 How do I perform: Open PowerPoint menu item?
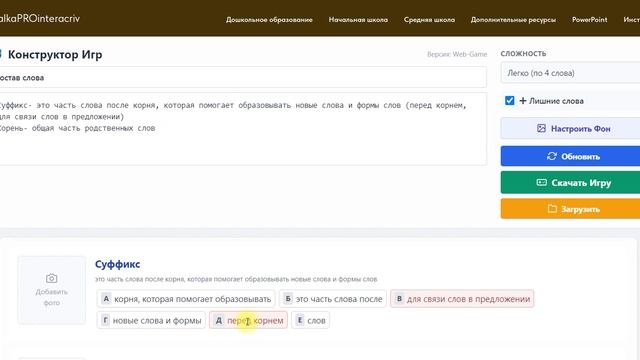tap(589, 20)
